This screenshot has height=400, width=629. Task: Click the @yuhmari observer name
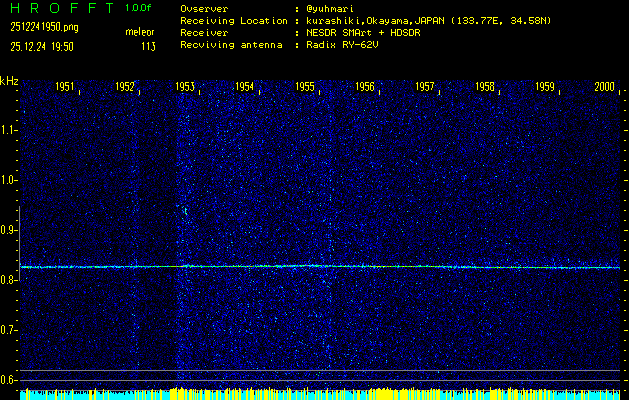pos(333,7)
